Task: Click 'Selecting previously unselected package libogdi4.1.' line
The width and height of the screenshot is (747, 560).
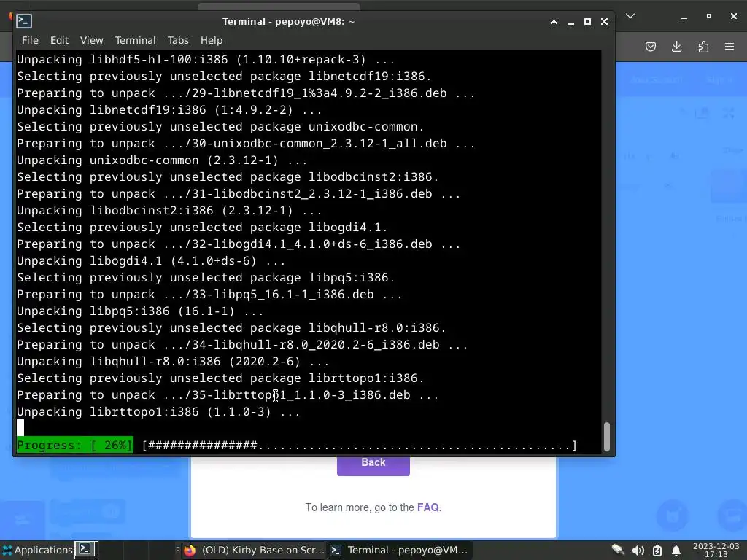Action: [x=203, y=227]
